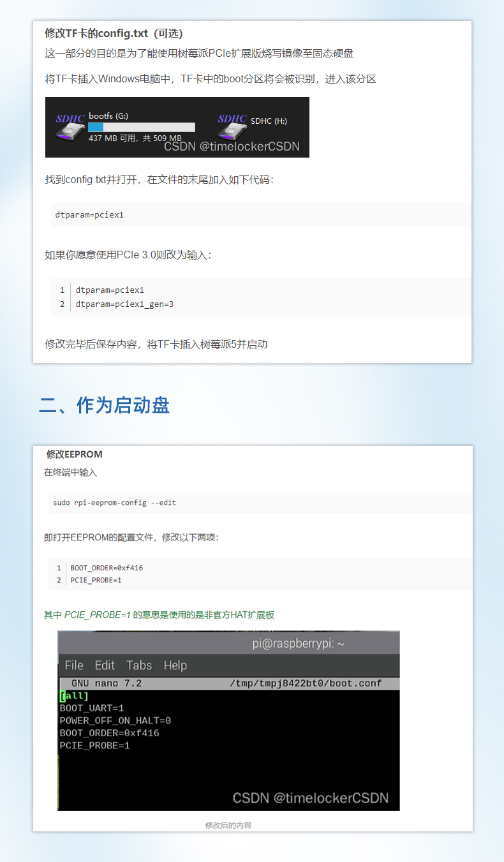Click the bootfs (G:) drive icon
Screen dimensions: 504x862
[70, 127]
